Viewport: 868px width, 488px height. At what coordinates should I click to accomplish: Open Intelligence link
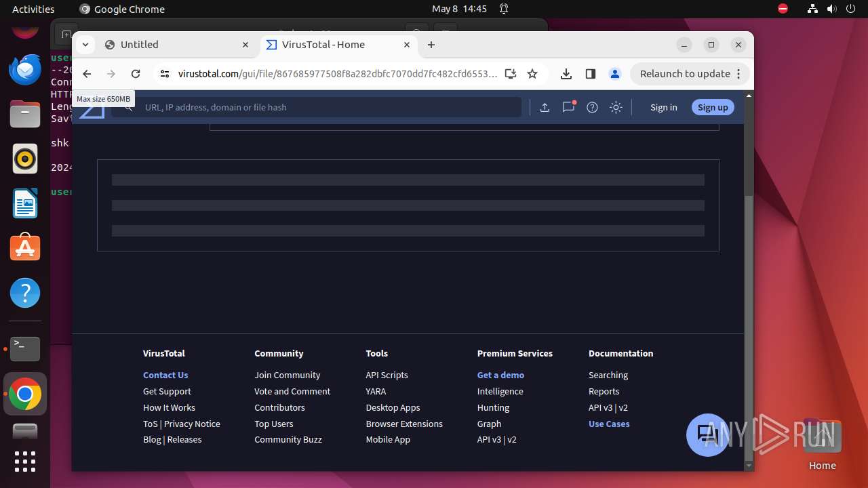click(x=500, y=391)
